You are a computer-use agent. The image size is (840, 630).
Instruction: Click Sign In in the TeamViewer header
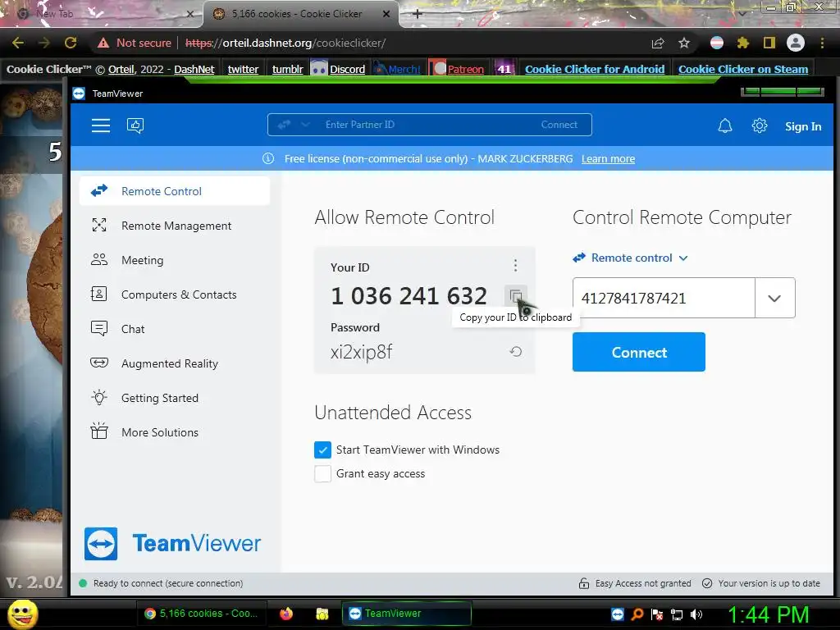pyautogui.click(x=802, y=126)
